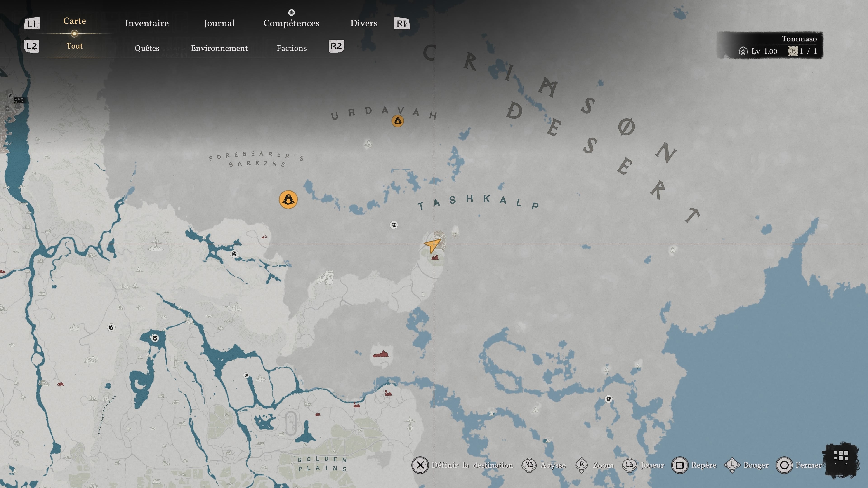Select the orange hooded marker under Urdavah

398,121
